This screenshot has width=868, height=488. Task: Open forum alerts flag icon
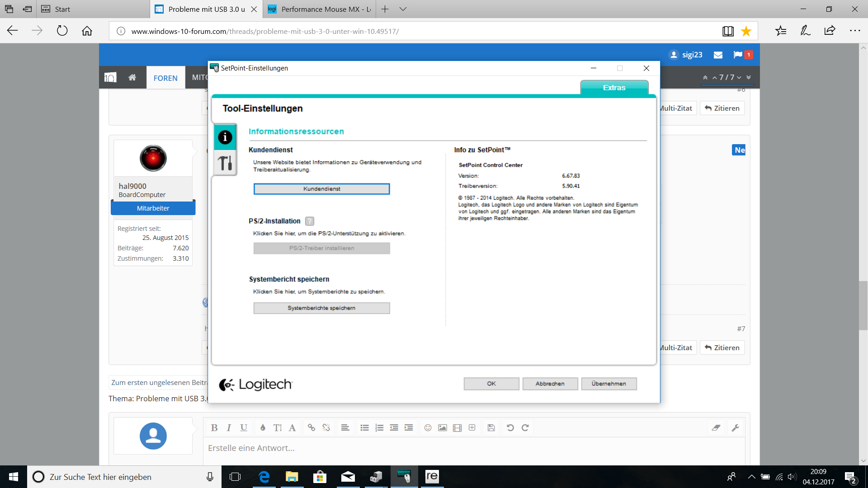pyautogui.click(x=743, y=55)
